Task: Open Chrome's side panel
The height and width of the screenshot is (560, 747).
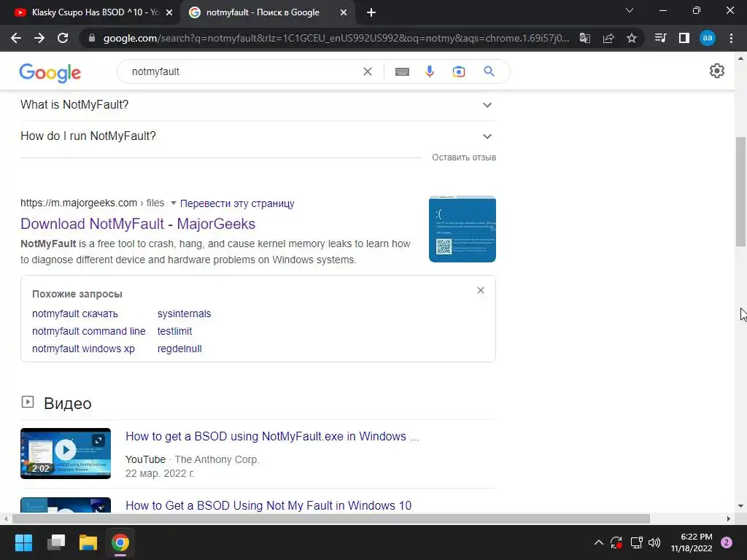Action: (684, 38)
